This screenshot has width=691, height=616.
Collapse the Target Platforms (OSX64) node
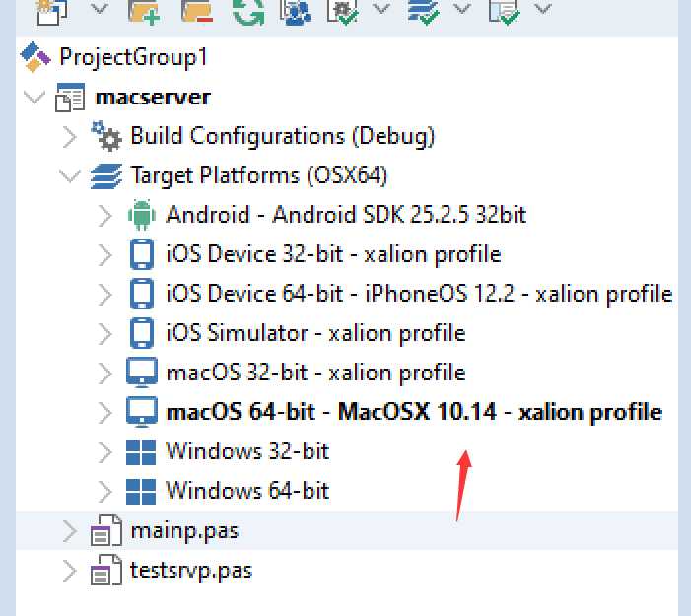click(69, 175)
